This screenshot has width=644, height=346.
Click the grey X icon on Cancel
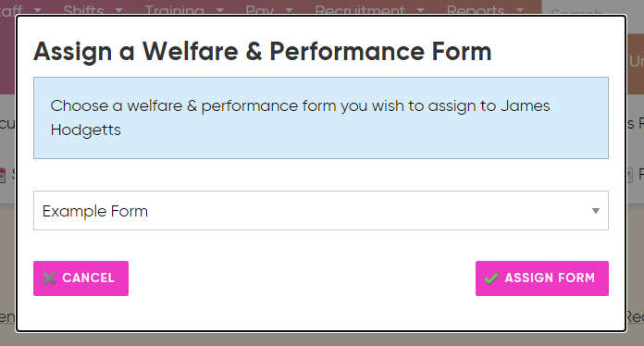pyautogui.click(x=49, y=278)
